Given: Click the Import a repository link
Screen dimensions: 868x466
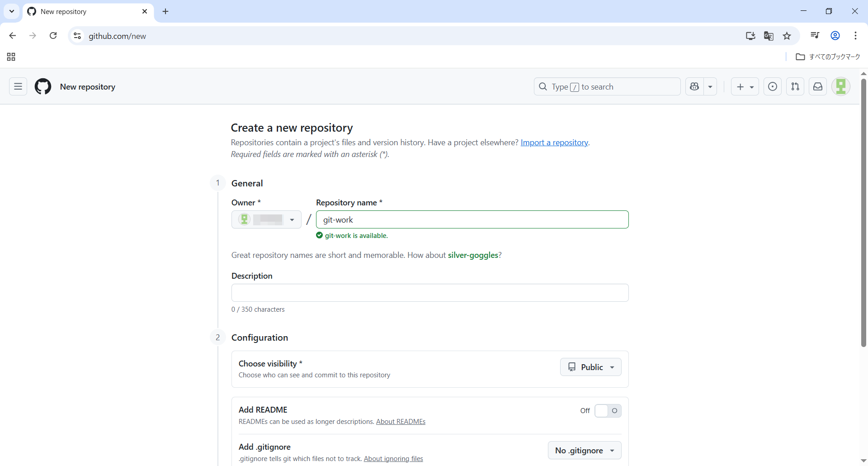Looking at the screenshot, I should coord(554,143).
